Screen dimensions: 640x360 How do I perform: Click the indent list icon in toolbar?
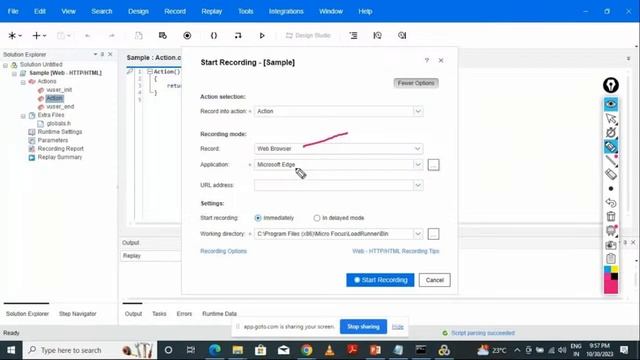pyautogui.click(x=353, y=36)
